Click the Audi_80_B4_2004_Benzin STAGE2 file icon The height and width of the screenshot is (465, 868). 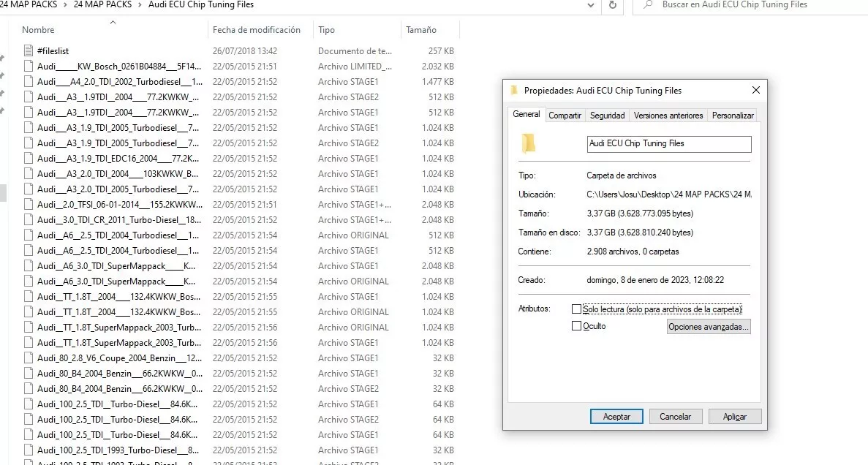click(x=29, y=389)
